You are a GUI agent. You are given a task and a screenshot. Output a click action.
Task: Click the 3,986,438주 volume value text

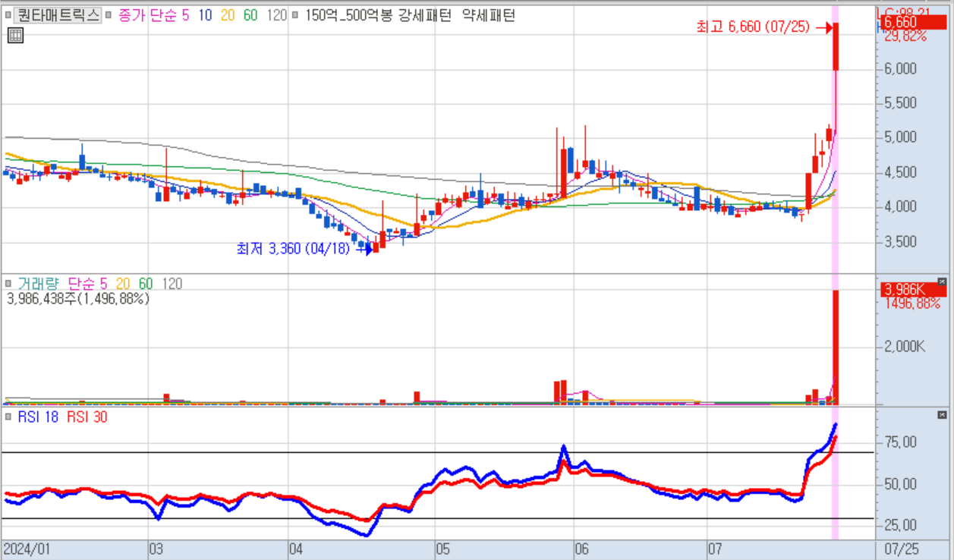pos(77,299)
